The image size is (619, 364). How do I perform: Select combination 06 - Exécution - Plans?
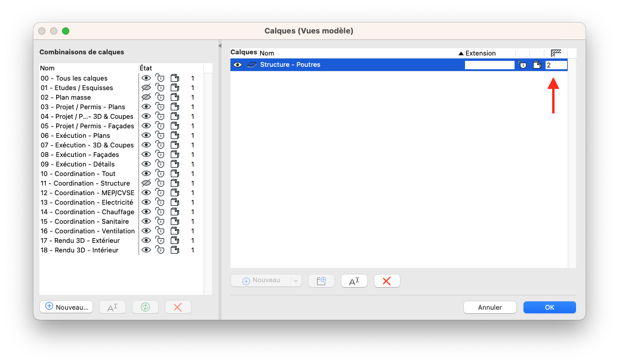point(75,135)
